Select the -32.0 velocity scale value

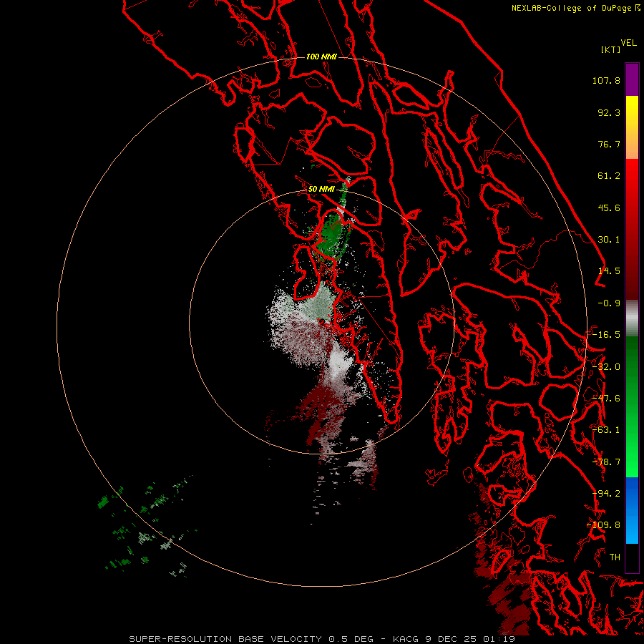606,367
